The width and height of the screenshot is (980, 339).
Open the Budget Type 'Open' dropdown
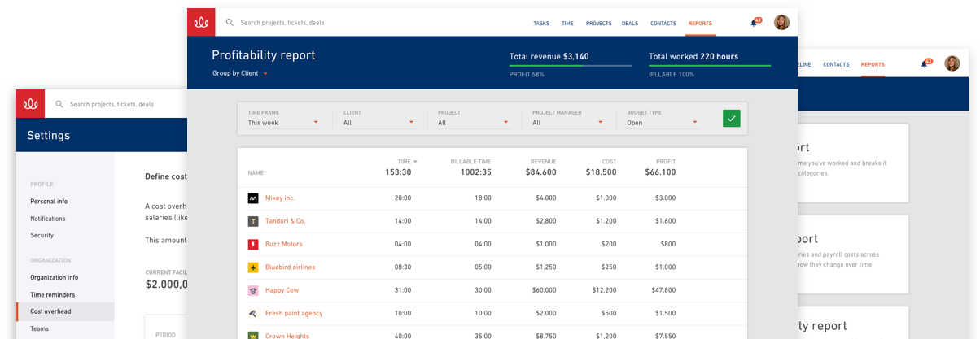point(663,123)
